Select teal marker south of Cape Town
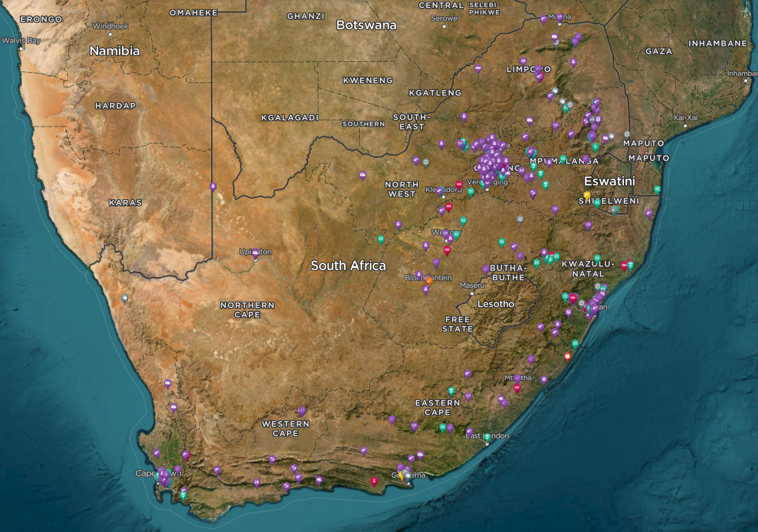 (183, 495)
